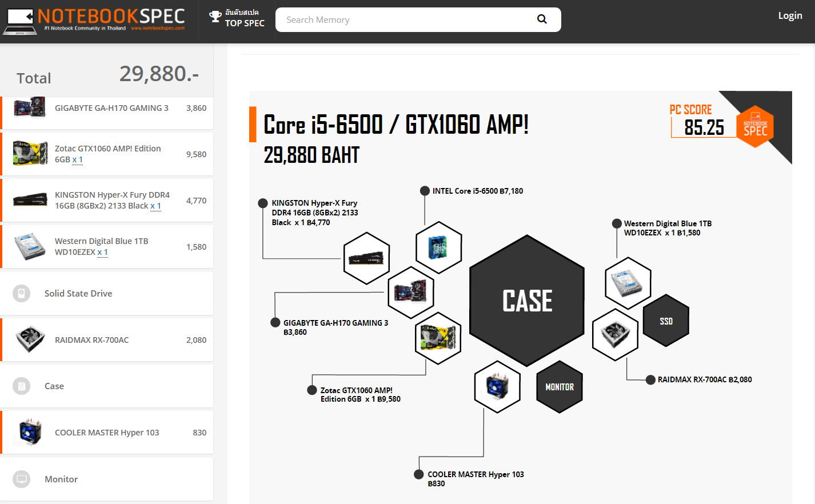Click Core i5-6500 / GTX1060 AMP! heading

[396, 125]
